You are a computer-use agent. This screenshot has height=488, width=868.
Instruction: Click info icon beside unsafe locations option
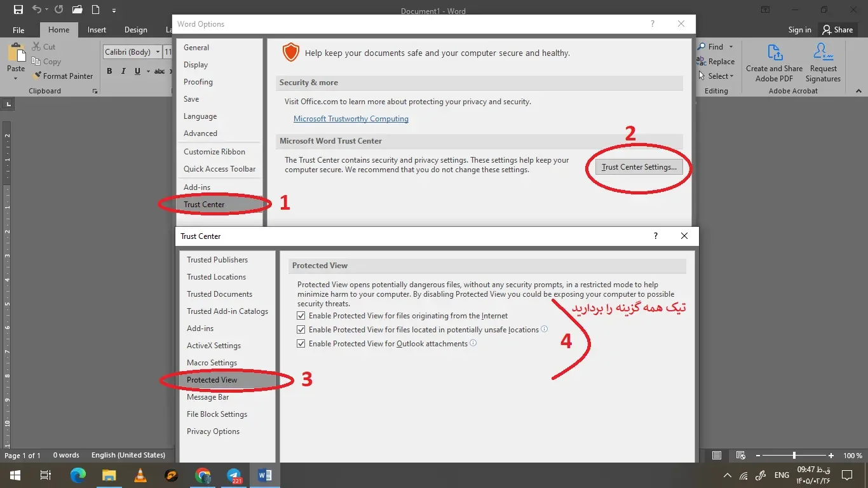tap(545, 329)
